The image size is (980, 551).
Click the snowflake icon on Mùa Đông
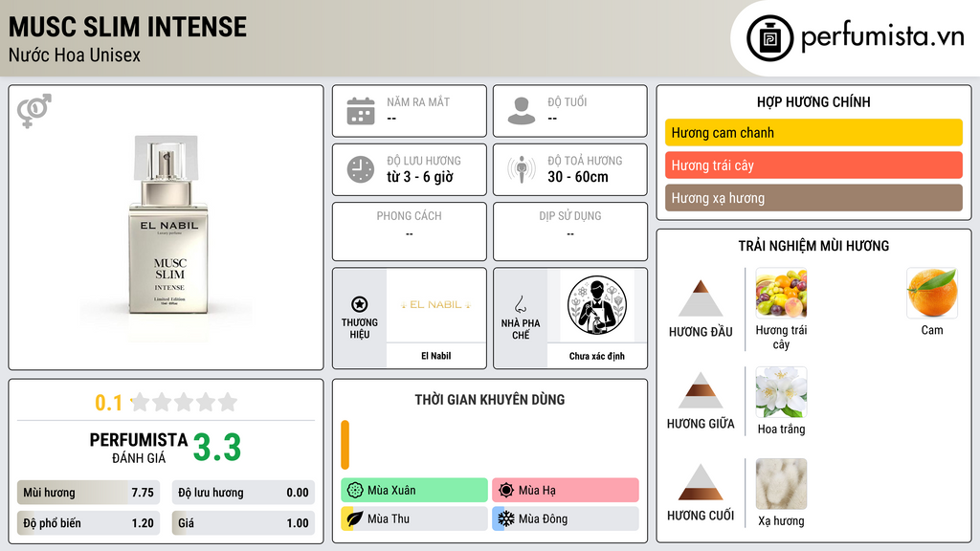pos(506,518)
